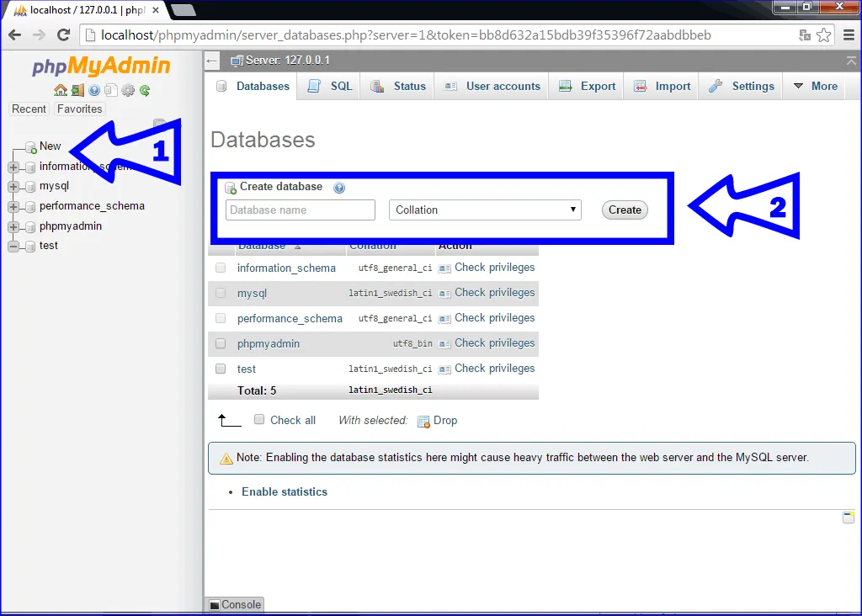This screenshot has height=616, width=862.
Task: Click the Create database help question icon
Action: click(x=339, y=188)
